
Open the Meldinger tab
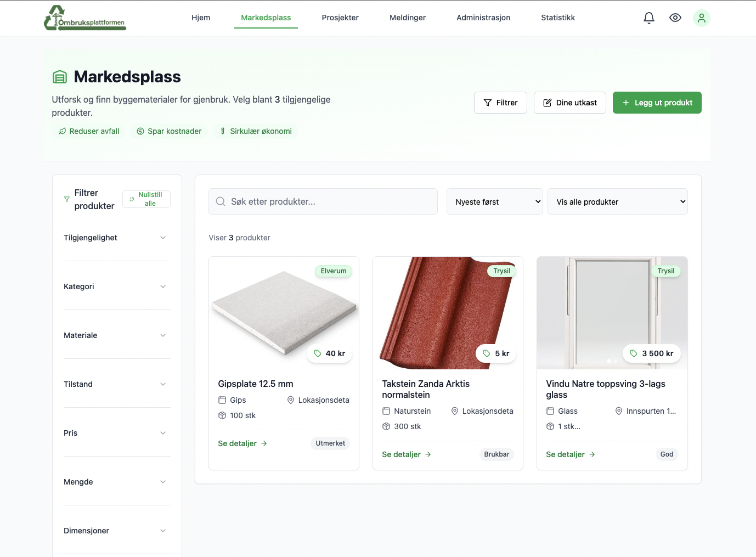408,18
